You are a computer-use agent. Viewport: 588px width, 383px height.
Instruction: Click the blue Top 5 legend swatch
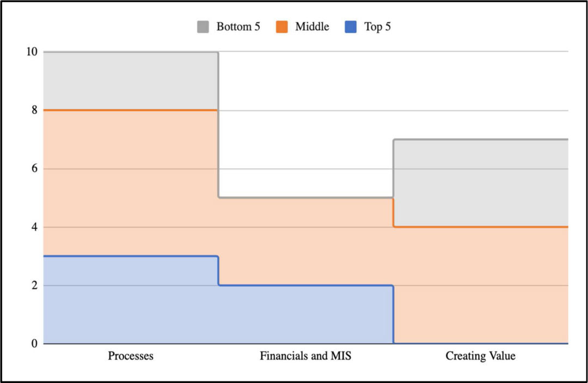click(351, 27)
